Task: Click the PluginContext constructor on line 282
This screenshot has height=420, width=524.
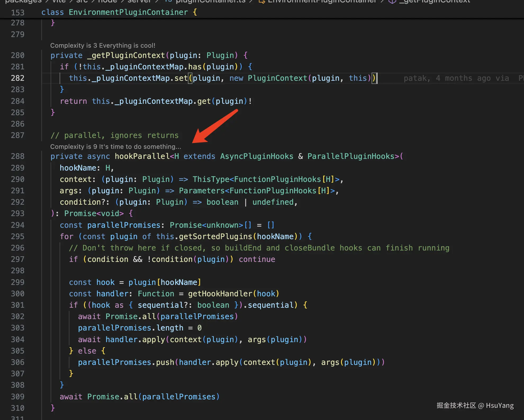Action: pyautogui.click(x=277, y=78)
